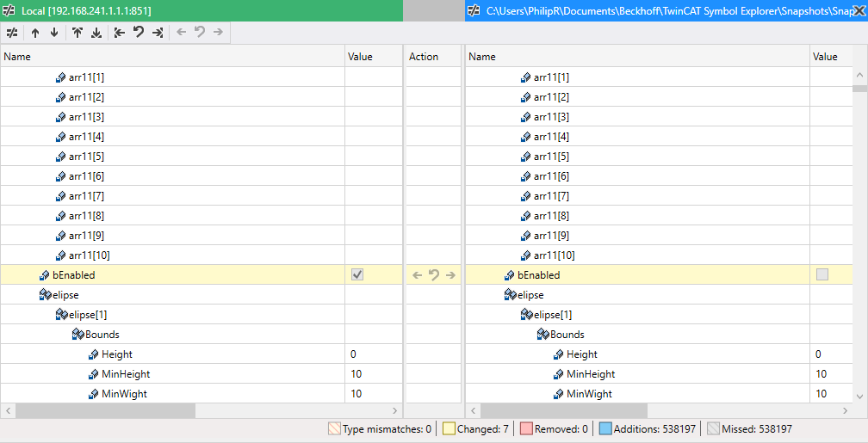Click Name column header in left pane
Viewport: 868px width, 443px height.
172,57
